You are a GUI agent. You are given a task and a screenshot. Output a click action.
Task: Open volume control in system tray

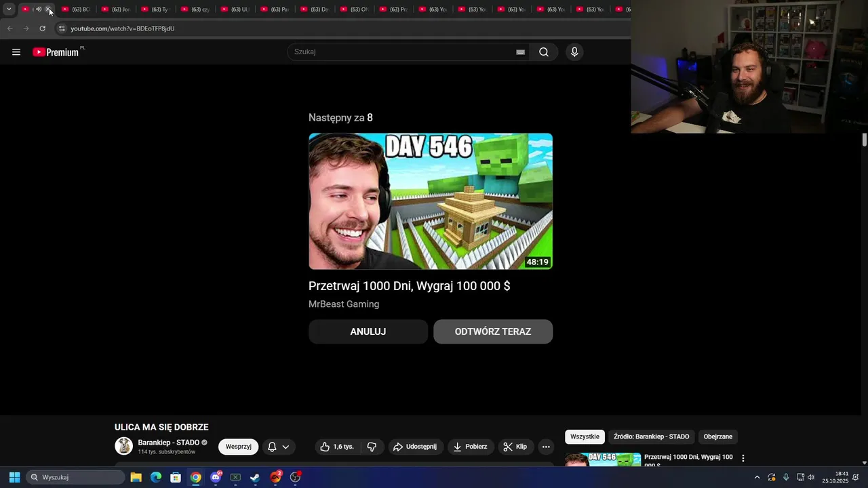click(x=811, y=477)
